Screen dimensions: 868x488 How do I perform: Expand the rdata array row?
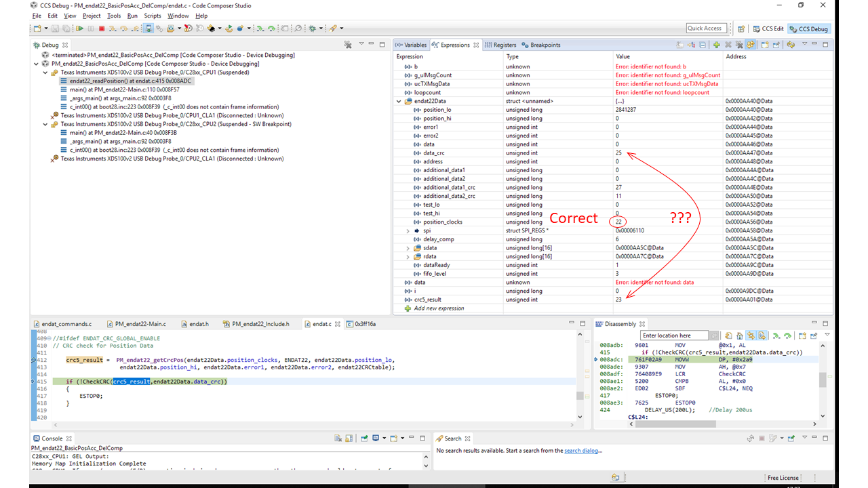[x=408, y=256]
